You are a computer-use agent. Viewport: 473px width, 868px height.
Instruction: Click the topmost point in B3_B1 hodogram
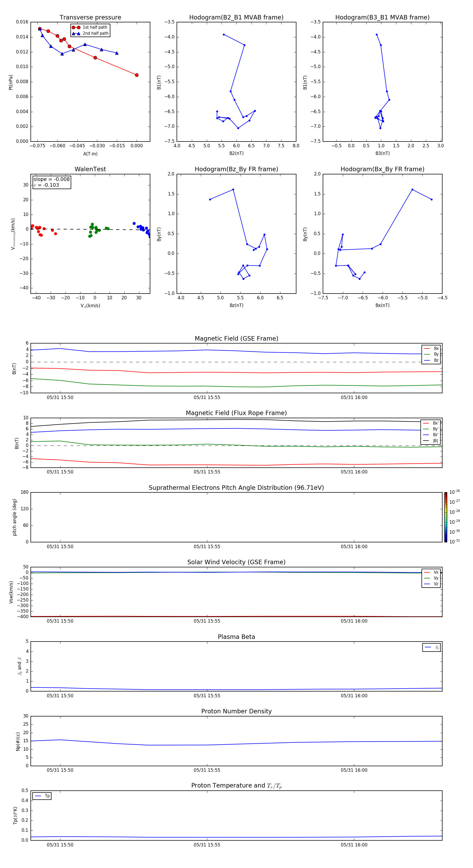coord(376,34)
